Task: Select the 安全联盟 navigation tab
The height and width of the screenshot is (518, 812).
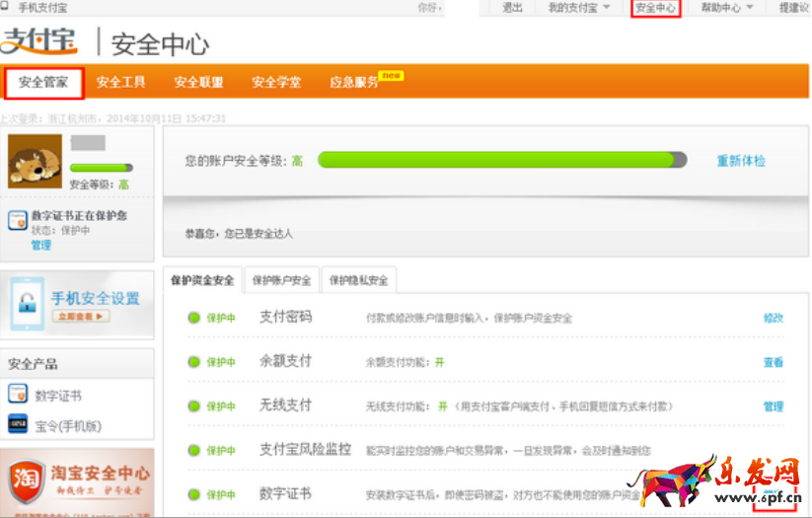Action: pyautogui.click(x=198, y=82)
